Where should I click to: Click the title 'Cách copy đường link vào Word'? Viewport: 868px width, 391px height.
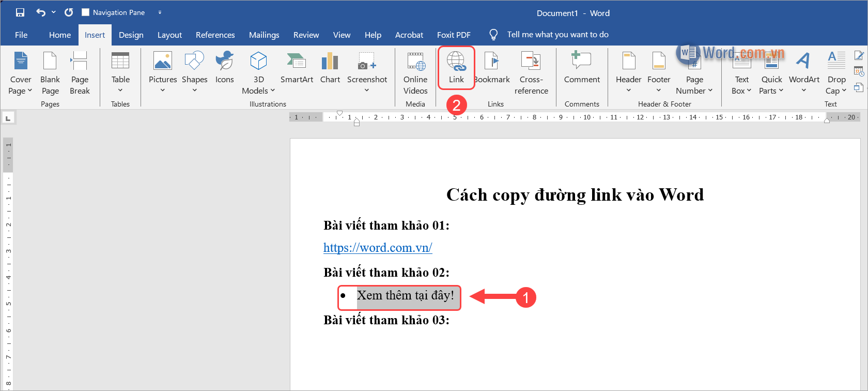tap(575, 195)
